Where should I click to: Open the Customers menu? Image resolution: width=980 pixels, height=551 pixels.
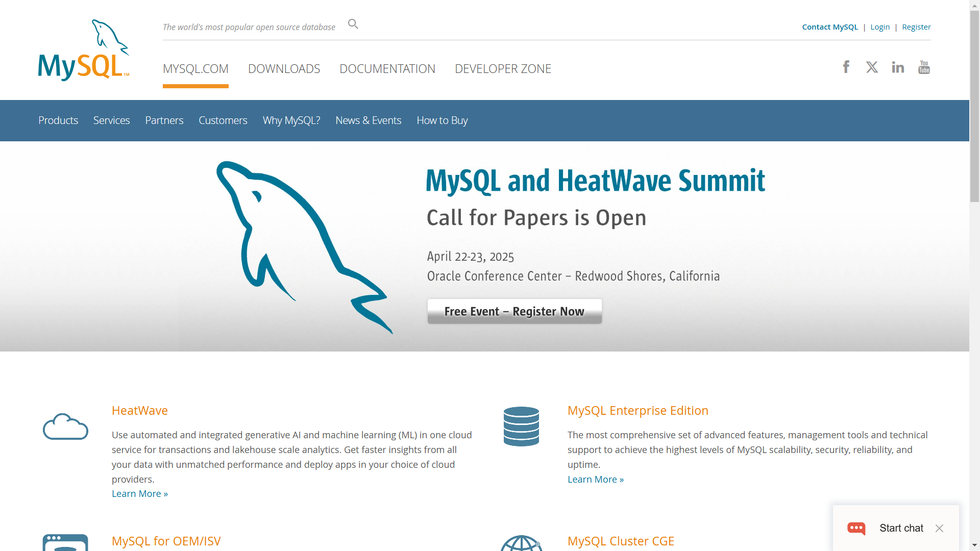coord(223,120)
